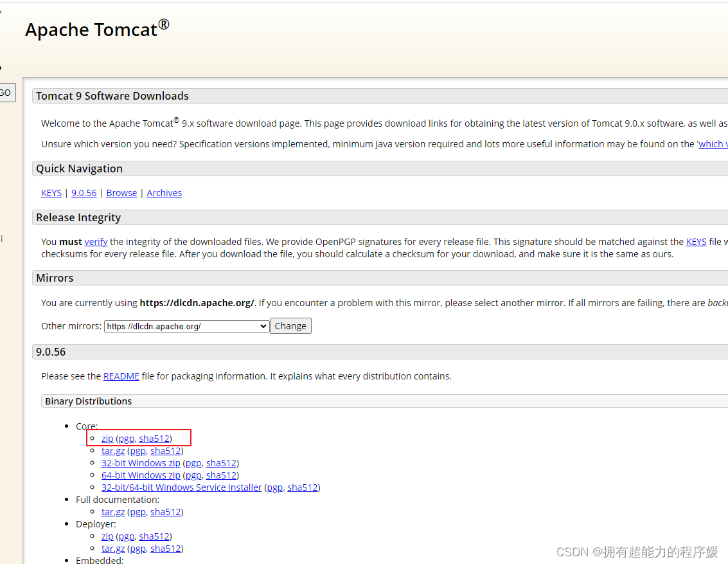Download the Deployer zip

pos(107,536)
